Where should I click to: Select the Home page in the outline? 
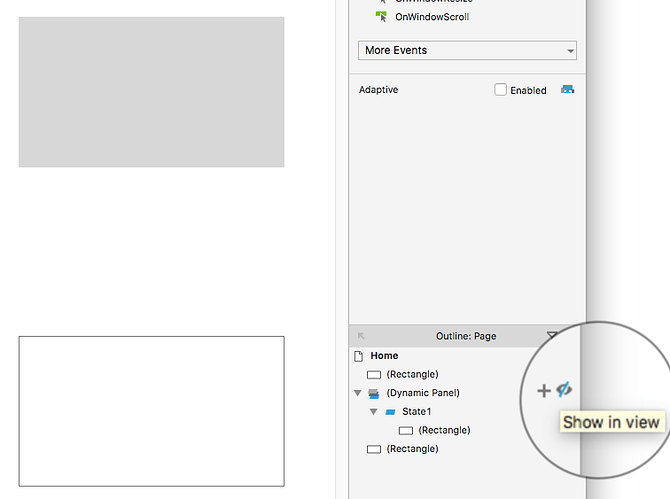[384, 356]
